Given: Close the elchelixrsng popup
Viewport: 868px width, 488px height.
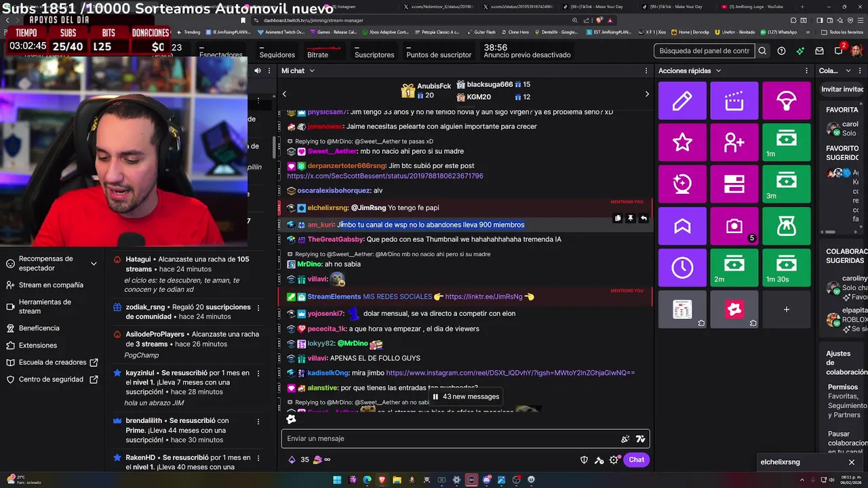Looking at the screenshot, I should click(852, 462).
